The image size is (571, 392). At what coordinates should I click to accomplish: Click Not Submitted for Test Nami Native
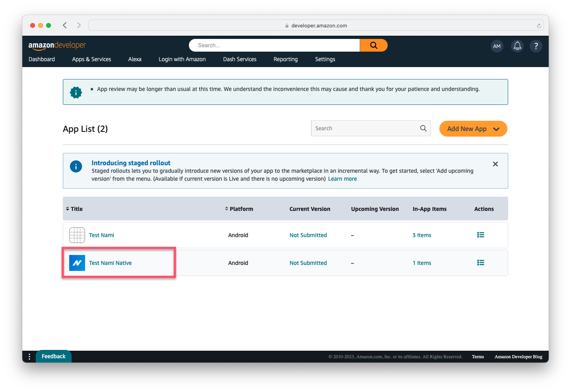coord(308,263)
